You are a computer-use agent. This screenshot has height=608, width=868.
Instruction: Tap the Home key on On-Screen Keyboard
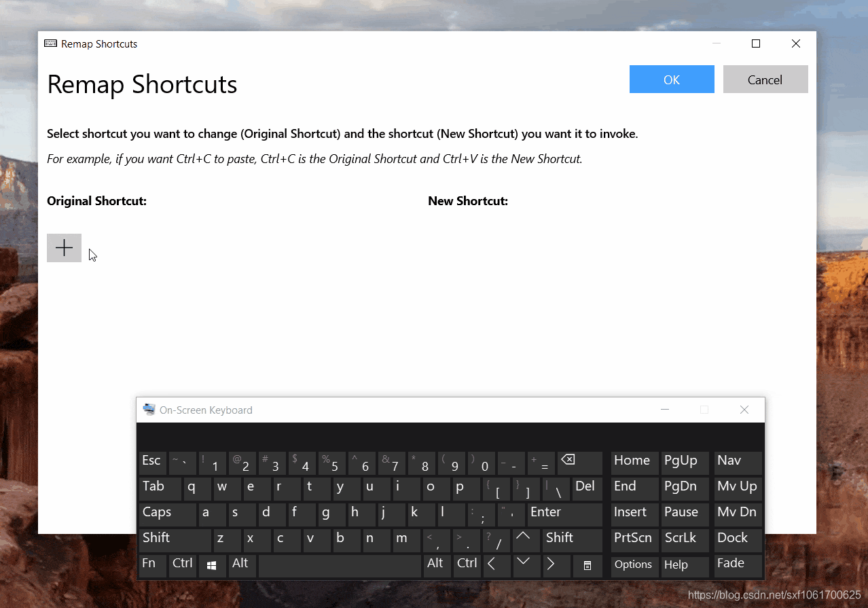pyautogui.click(x=634, y=463)
